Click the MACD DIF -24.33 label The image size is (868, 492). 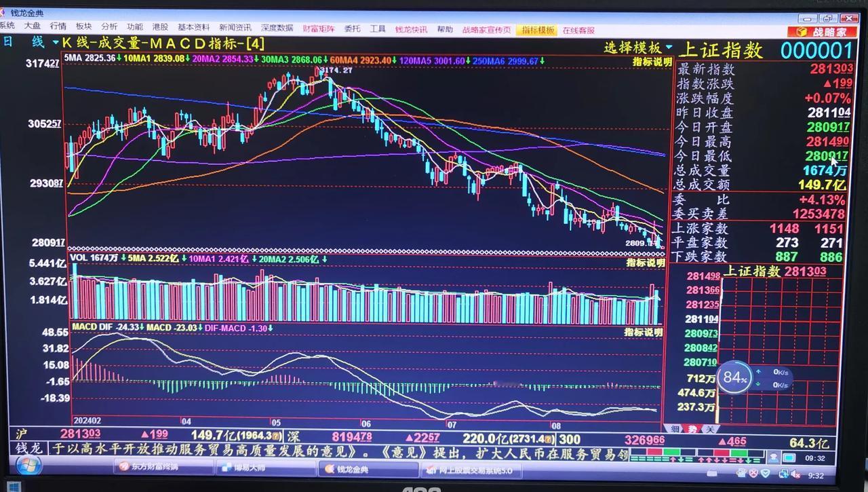point(106,328)
